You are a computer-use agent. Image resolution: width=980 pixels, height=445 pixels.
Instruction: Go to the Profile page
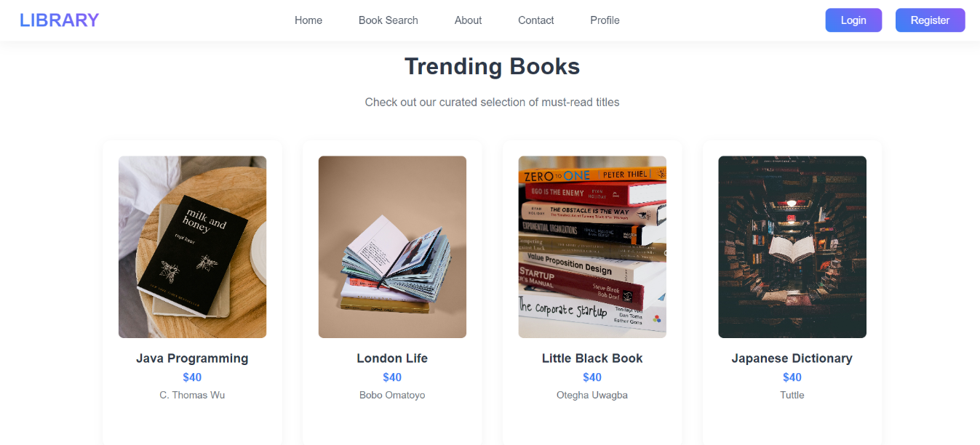coord(605,20)
